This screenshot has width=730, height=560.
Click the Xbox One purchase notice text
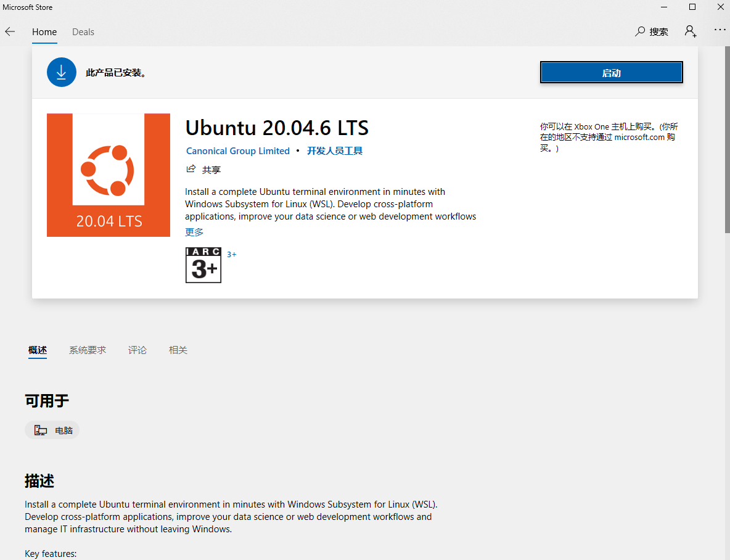click(609, 138)
